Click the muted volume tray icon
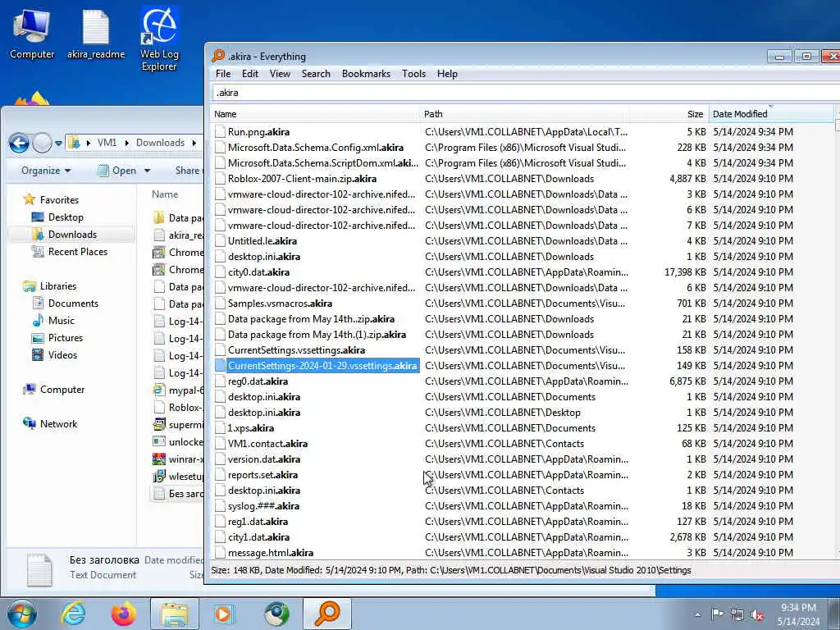 coord(757,614)
